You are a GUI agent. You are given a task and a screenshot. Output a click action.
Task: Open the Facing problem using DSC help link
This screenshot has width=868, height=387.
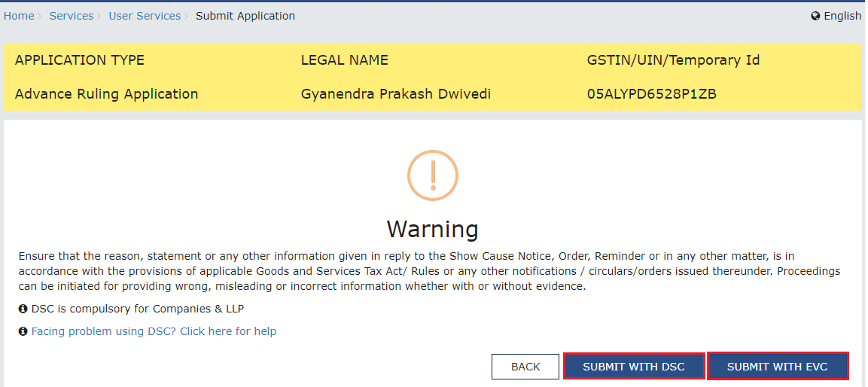(154, 331)
